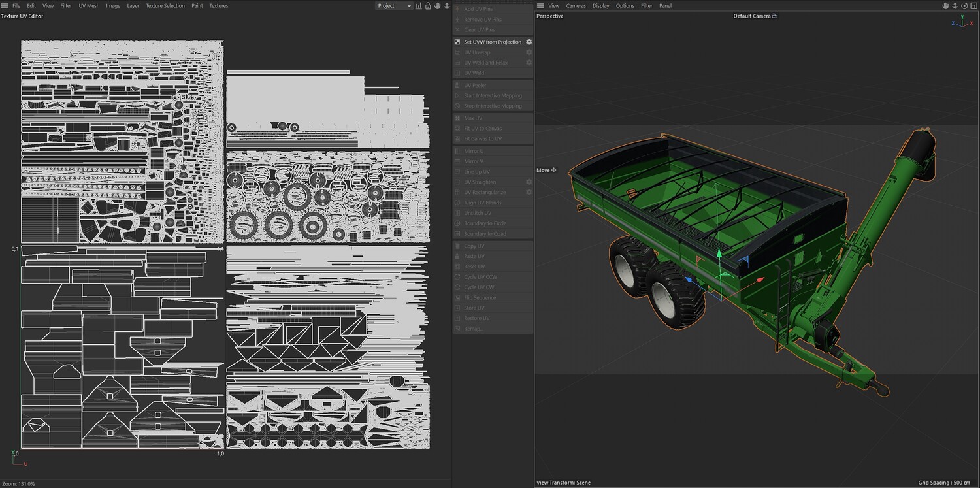Image resolution: width=980 pixels, height=488 pixels.
Task: Click Stop Interactive Mapping
Action: coord(493,106)
